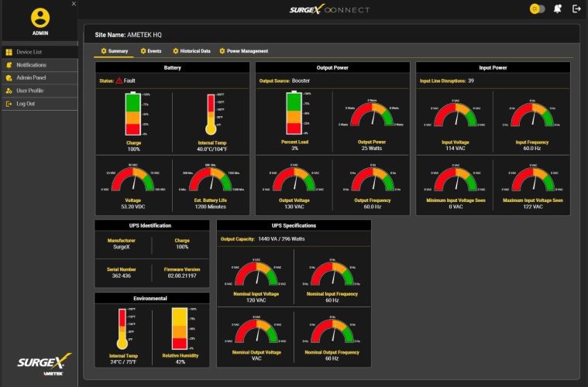Click the Admin Panel gear-user icon
Viewport: 588px width, 387px height.
pyautogui.click(x=9, y=78)
